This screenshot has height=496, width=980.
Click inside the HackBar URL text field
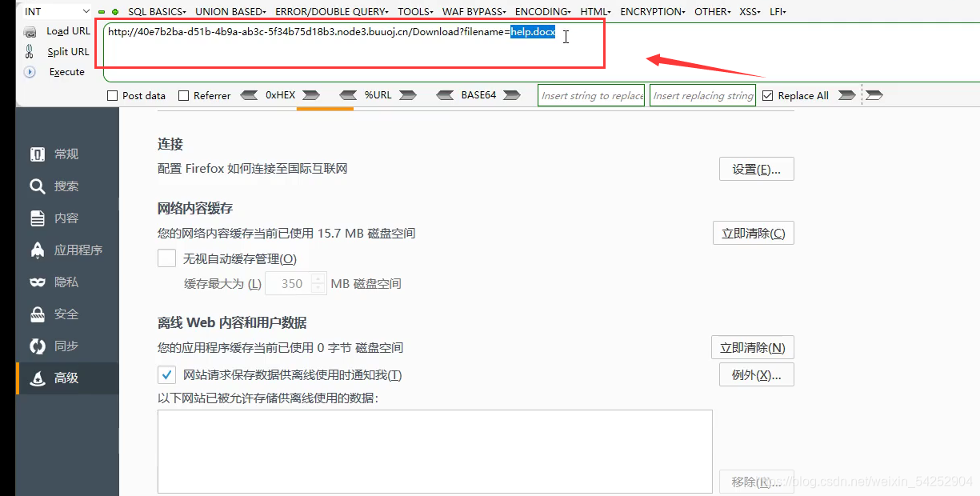click(x=542, y=52)
